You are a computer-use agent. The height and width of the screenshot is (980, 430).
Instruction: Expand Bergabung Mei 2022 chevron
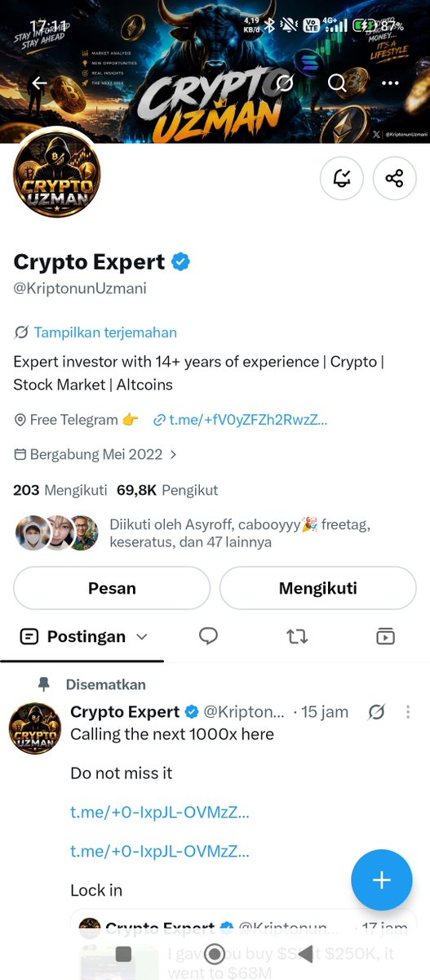(173, 454)
